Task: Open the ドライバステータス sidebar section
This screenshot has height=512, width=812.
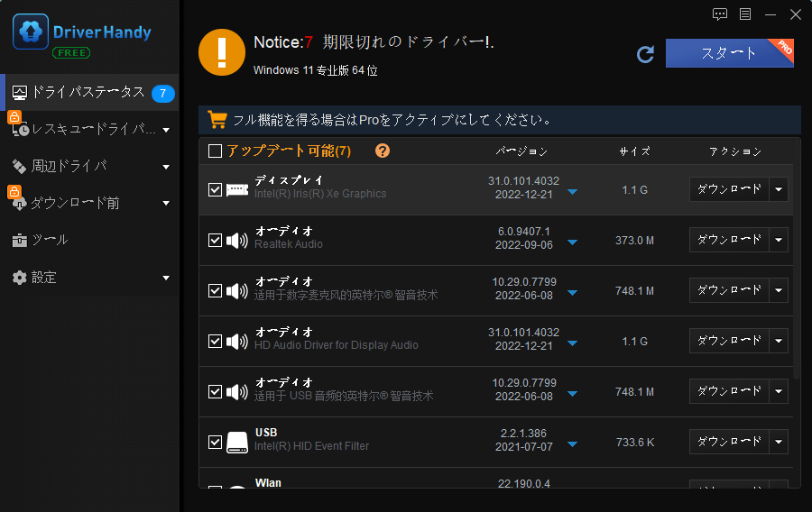Action: (90, 93)
